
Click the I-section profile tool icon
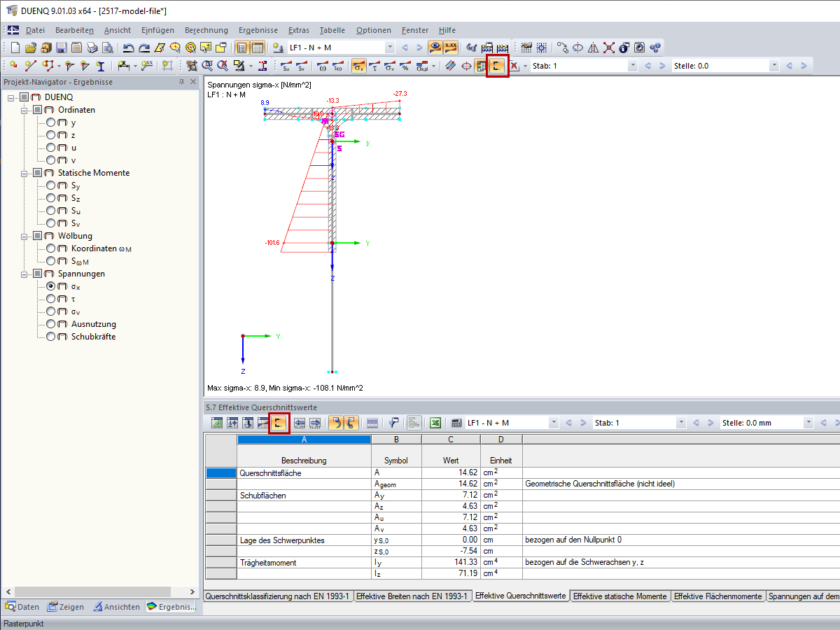tap(101, 66)
